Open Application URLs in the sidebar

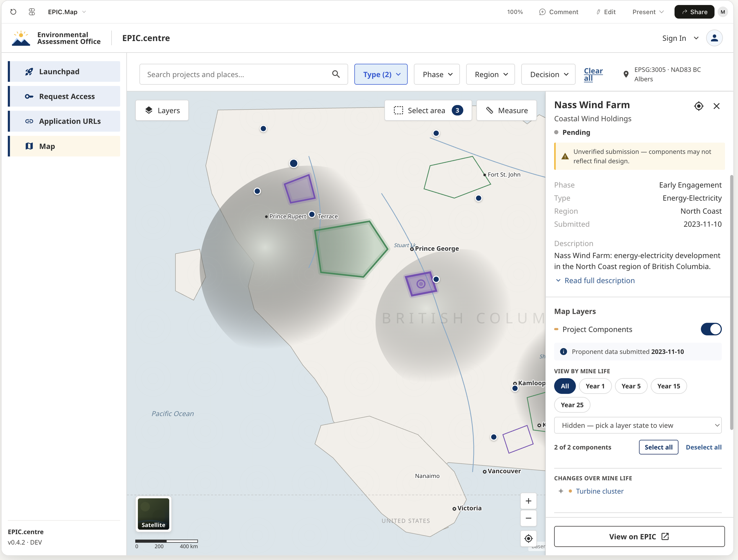64,121
